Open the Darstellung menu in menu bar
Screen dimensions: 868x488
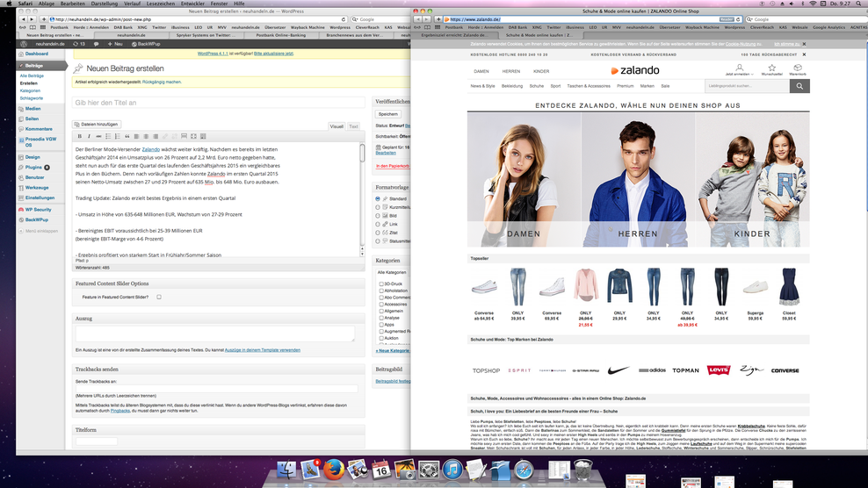coord(104,4)
